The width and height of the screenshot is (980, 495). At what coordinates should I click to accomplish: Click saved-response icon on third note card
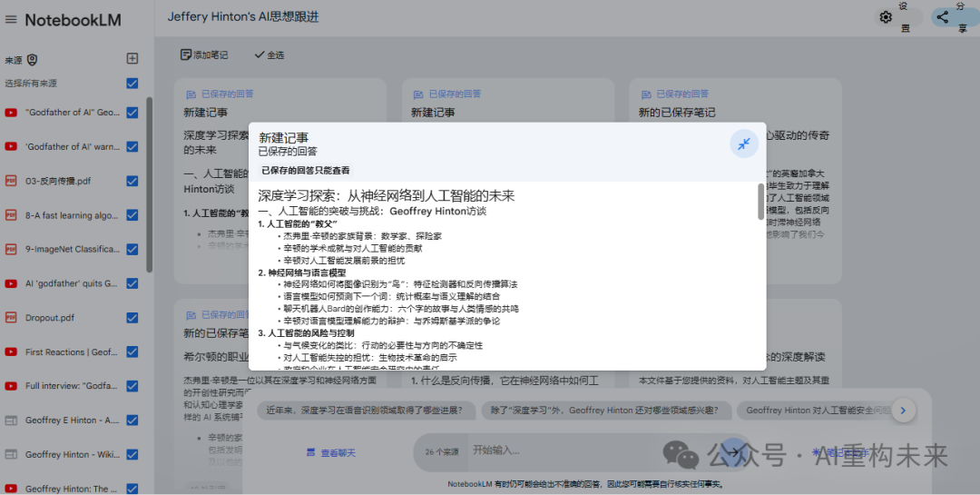pos(646,94)
